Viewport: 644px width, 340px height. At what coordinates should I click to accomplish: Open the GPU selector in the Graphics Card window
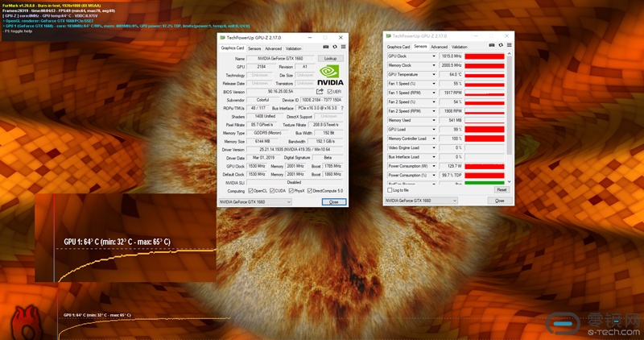click(255, 202)
